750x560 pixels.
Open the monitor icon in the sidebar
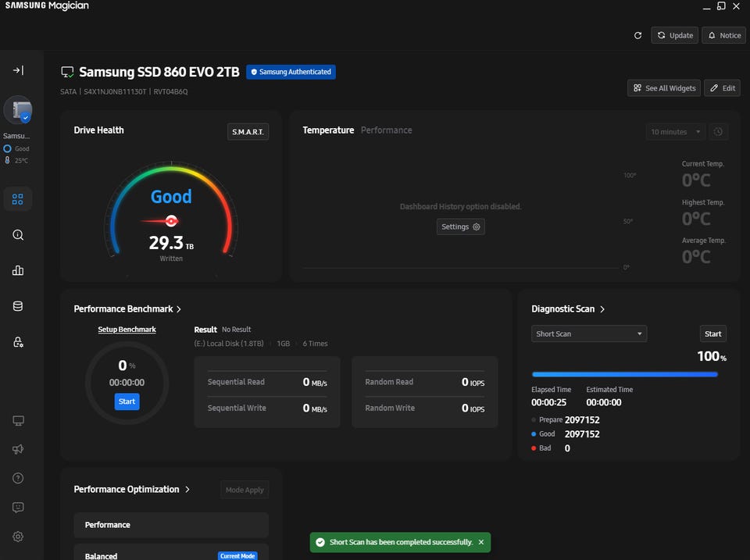(x=18, y=420)
